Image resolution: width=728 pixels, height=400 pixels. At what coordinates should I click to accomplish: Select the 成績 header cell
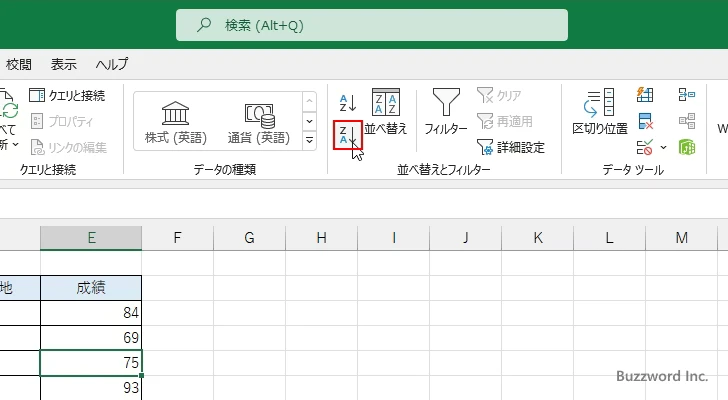click(x=91, y=288)
